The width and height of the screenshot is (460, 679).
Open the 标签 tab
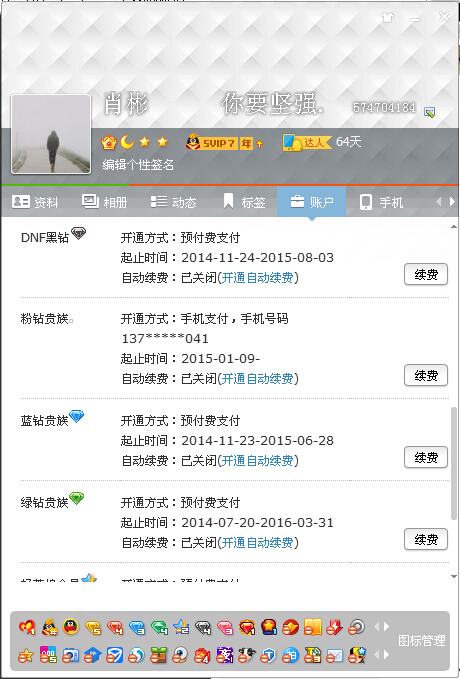click(x=244, y=202)
